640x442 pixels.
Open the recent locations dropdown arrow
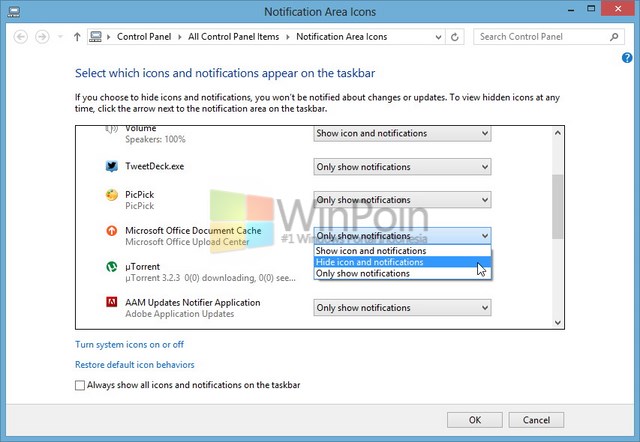pos(60,37)
